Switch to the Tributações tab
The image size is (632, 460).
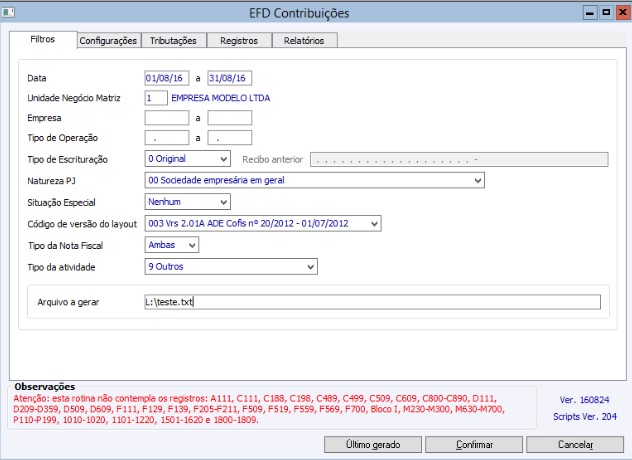tap(173, 41)
